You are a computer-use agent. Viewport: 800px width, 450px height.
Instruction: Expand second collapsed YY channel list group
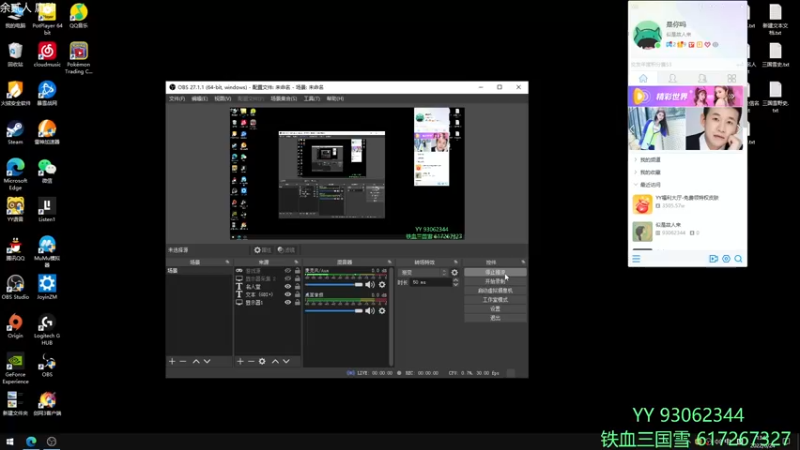636,172
